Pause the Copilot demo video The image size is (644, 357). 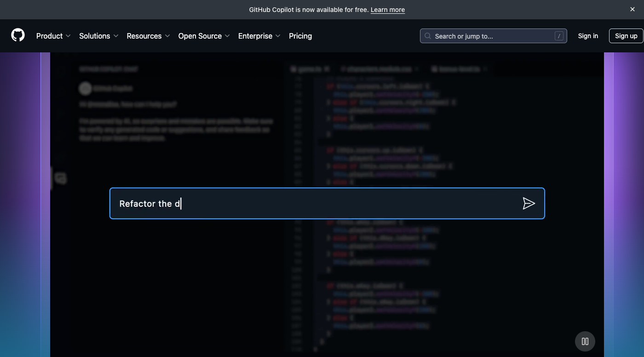tap(585, 341)
